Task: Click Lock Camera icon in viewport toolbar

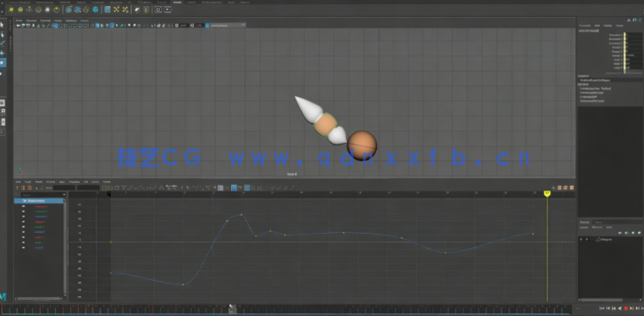Action: [23, 26]
